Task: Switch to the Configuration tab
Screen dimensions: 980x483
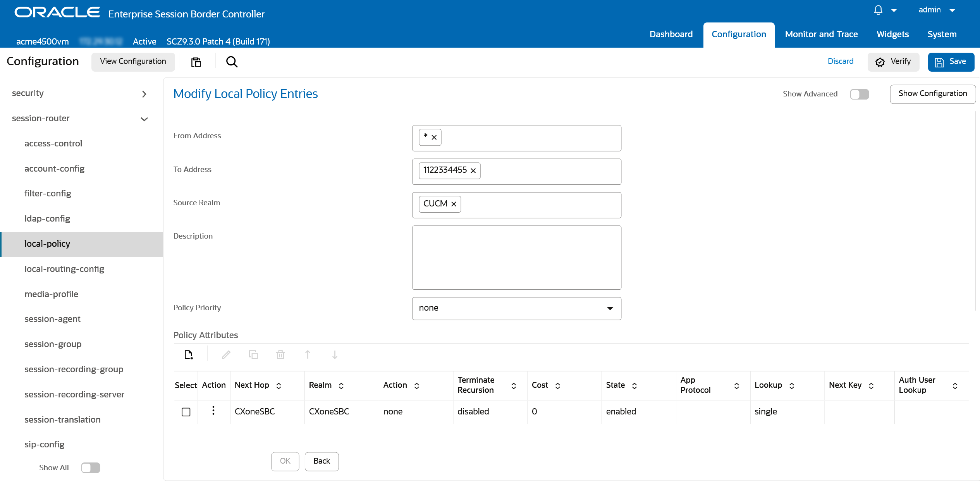Action: [x=739, y=34]
